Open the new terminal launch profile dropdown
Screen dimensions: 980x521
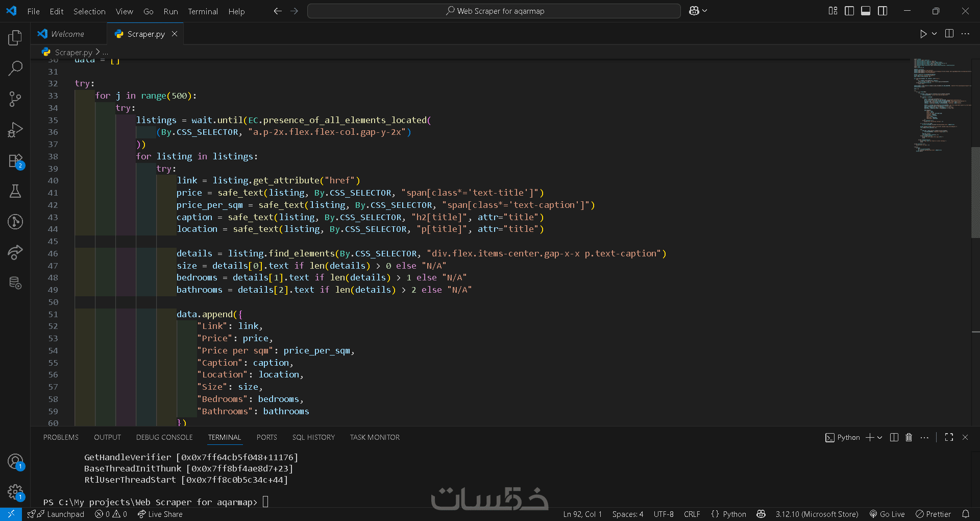coord(880,437)
